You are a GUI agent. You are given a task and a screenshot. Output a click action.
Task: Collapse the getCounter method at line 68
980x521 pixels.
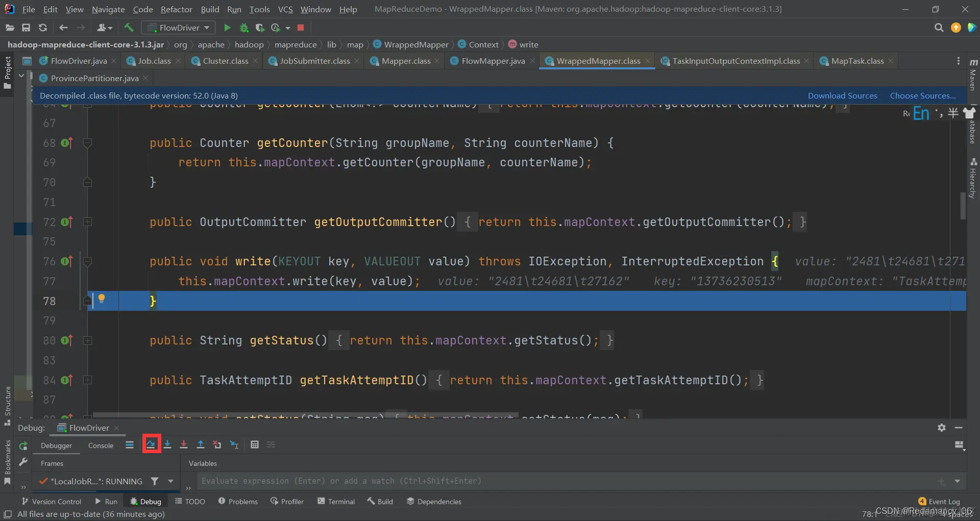[88, 143]
